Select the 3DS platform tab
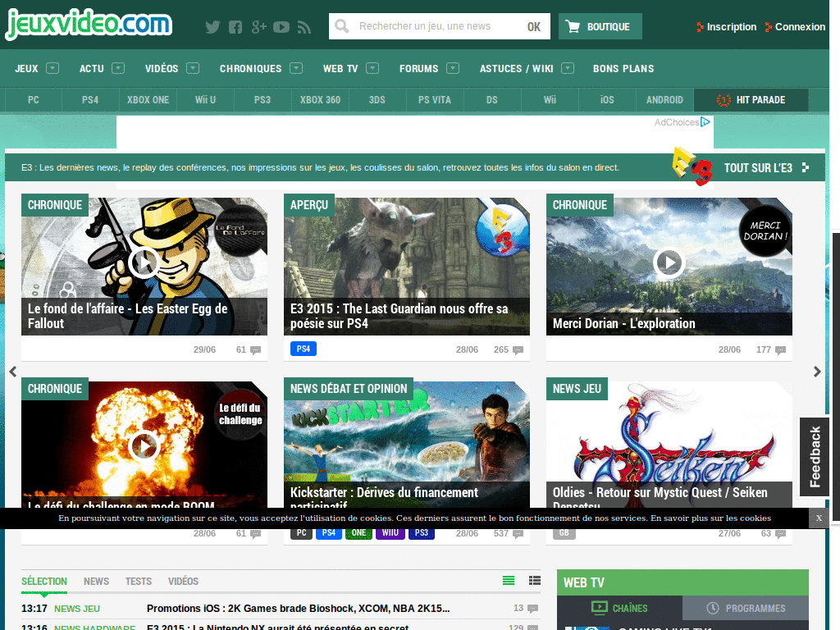The image size is (840, 630). (x=377, y=99)
